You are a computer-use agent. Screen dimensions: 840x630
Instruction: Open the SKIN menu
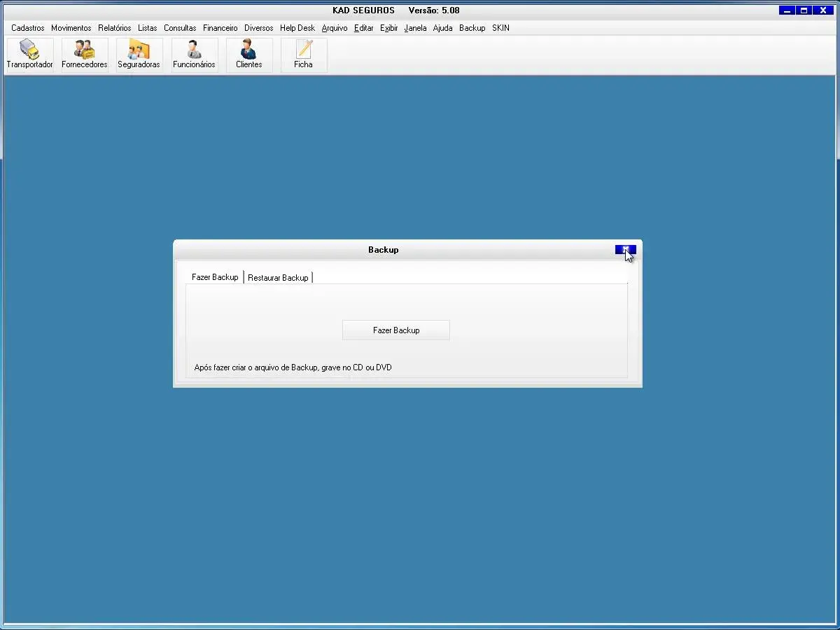[x=500, y=28]
